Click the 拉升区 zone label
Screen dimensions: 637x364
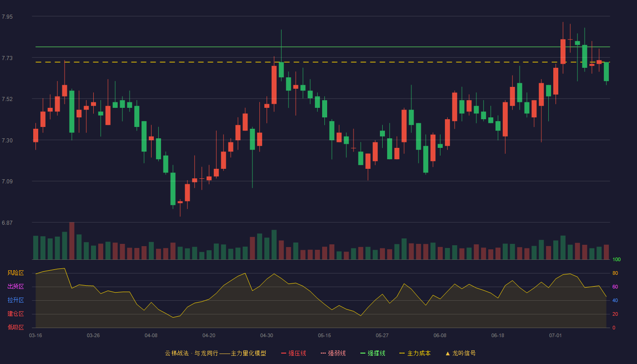(15, 300)
